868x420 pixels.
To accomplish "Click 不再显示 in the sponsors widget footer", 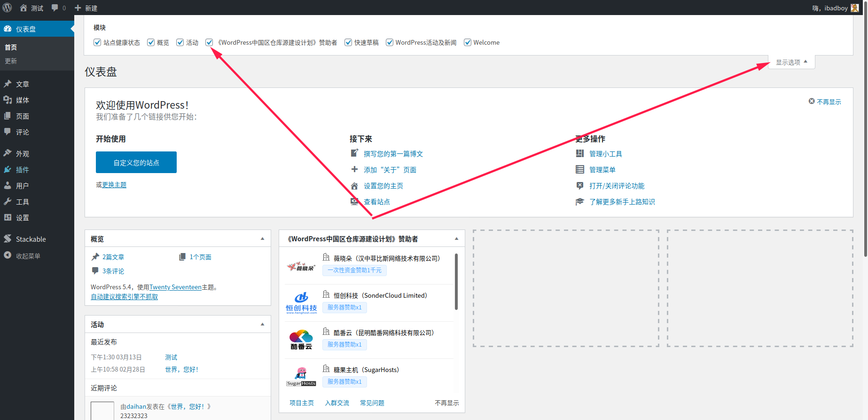I will point(447,403).
